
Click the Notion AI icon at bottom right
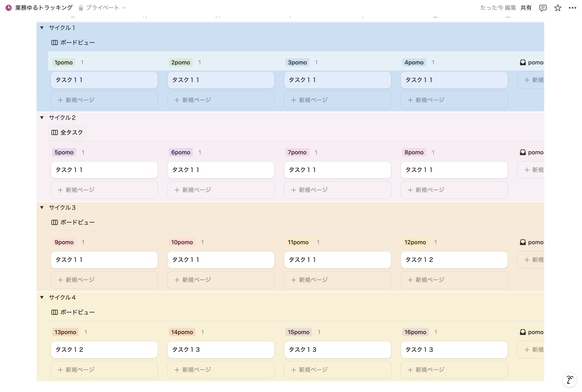tap(569, 379)
